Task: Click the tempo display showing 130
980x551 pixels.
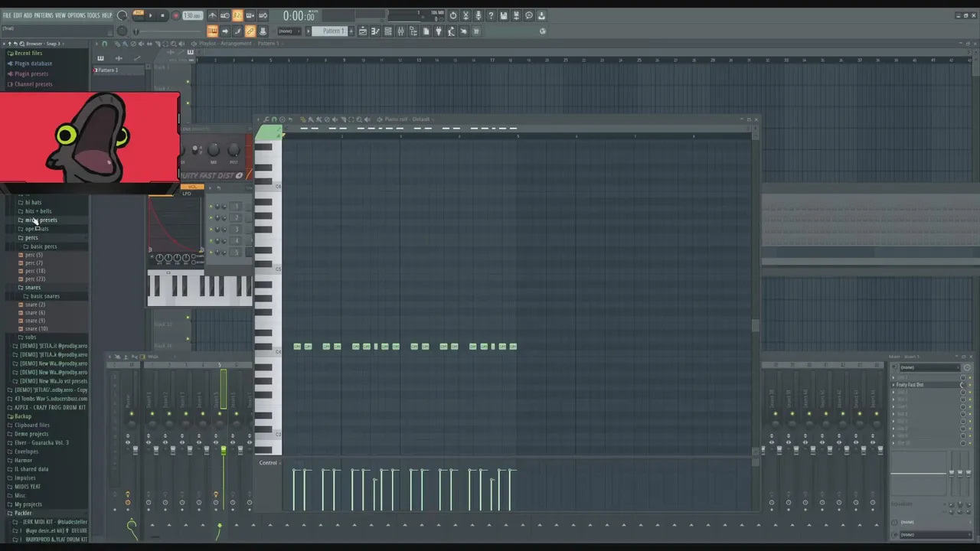Action: (x=193, y=15)
